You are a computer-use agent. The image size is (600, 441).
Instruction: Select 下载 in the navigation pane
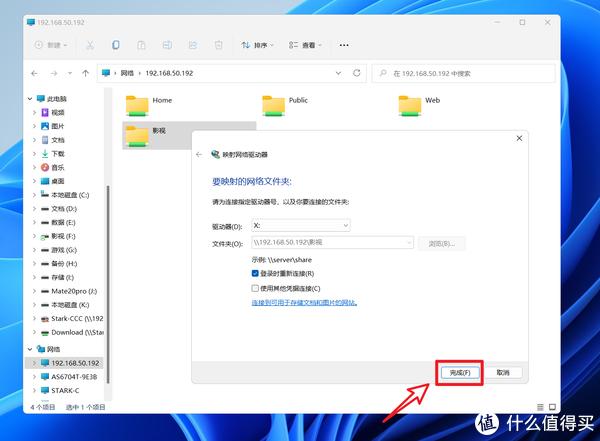click(58, 154)
